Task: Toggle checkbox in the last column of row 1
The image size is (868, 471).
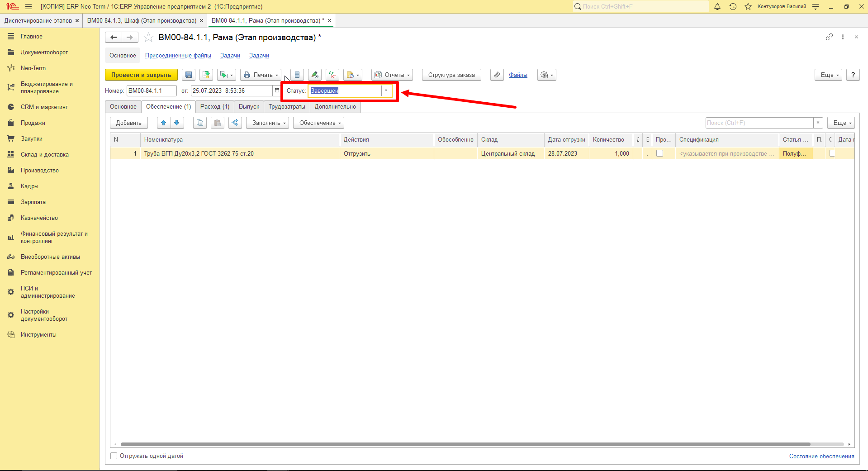Action: click(832, 153)
